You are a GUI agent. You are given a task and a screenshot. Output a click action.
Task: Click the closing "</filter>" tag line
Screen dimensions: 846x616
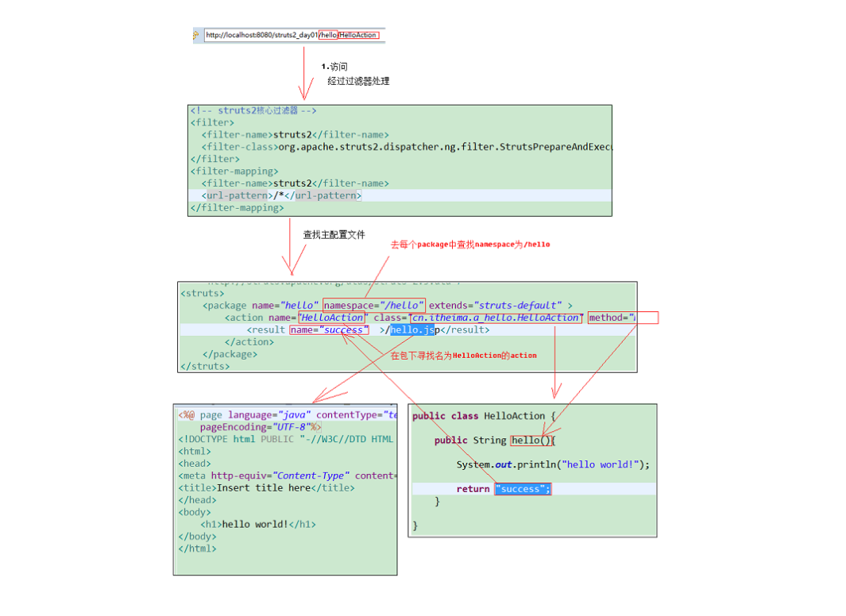click(x=214, y=159)
